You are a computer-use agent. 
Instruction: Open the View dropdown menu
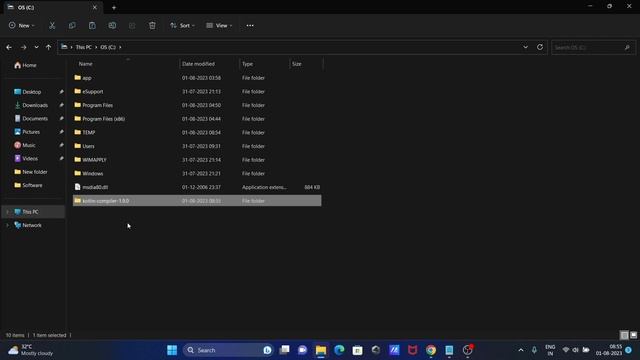coord(219,25)
